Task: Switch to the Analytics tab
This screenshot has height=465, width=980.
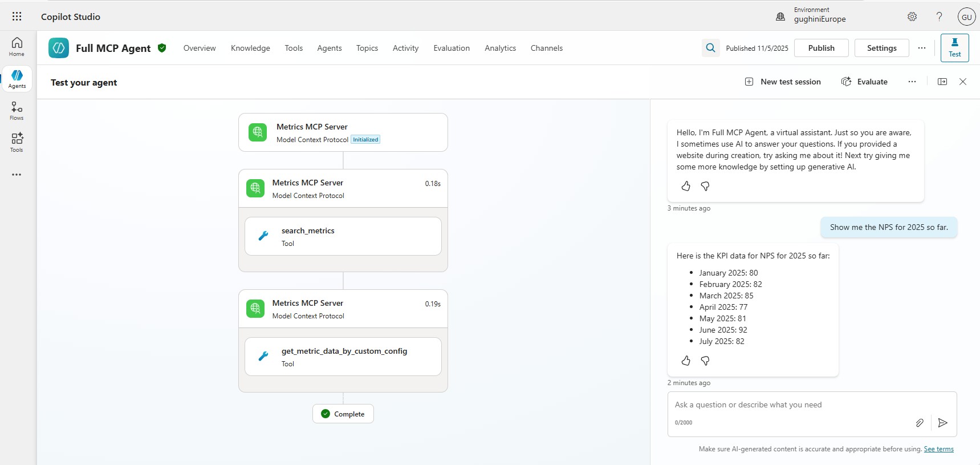Action: (x=500, y=48)
